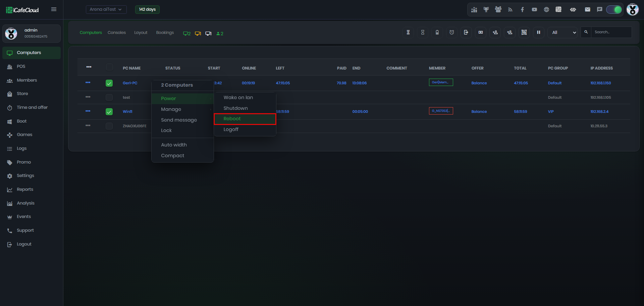Open the three-dot menu for test row
This screenshot has height=306, width=644.
click(x=88, y=97)
